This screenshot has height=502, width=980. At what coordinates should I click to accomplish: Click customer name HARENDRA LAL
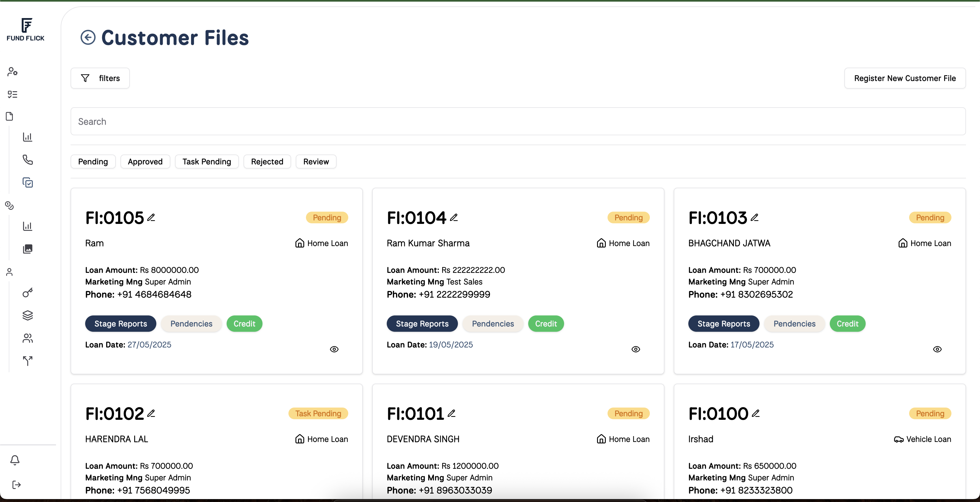(x=116, y=439)
